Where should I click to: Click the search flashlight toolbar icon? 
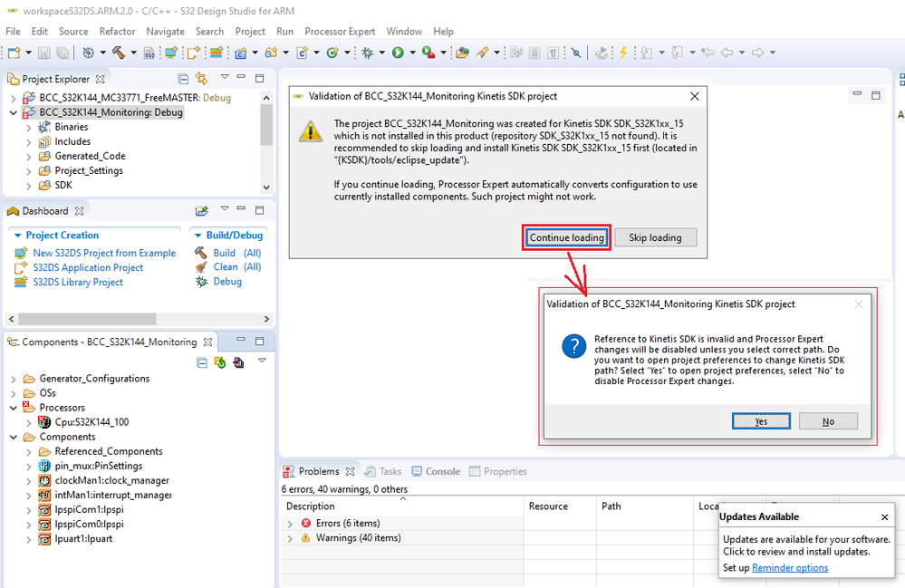tap(482, 53)
